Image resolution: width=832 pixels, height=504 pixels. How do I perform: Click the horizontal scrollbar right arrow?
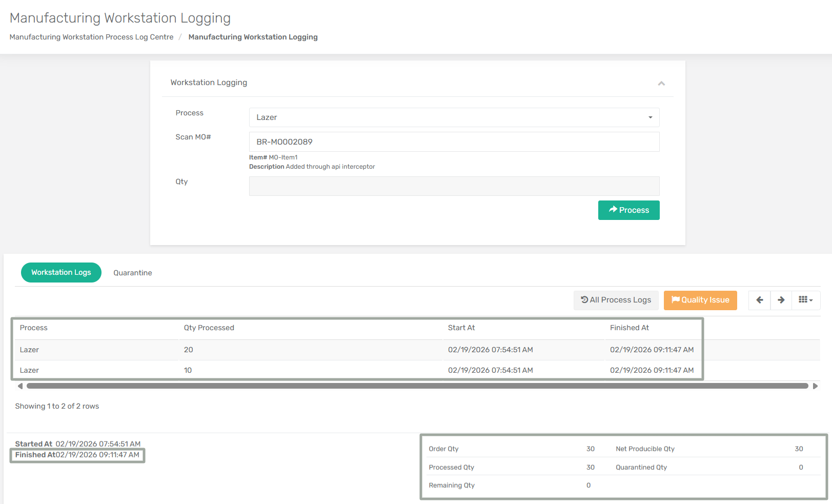point(815,386)
